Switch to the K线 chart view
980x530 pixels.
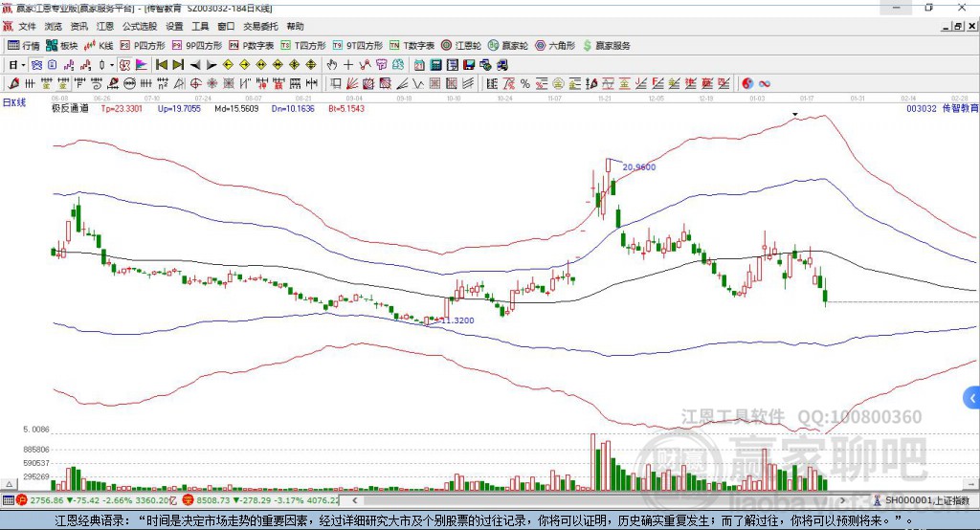[99, 46]
